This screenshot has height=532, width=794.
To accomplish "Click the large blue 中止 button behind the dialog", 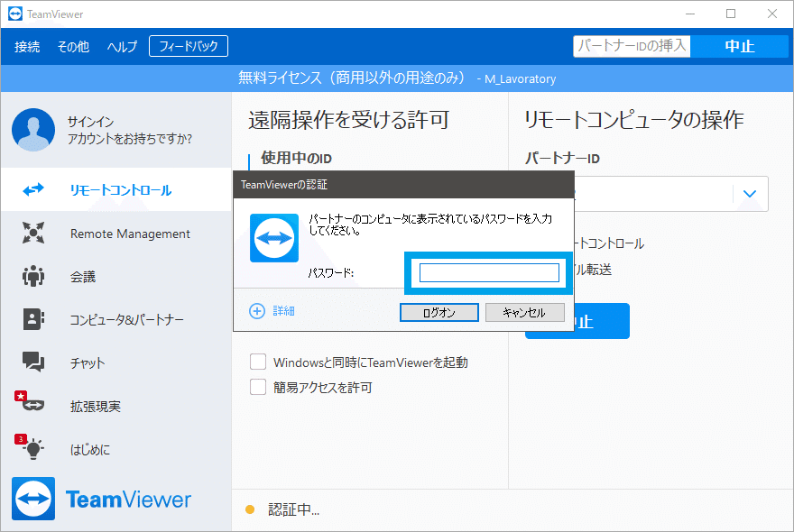I will click(603, 321).
